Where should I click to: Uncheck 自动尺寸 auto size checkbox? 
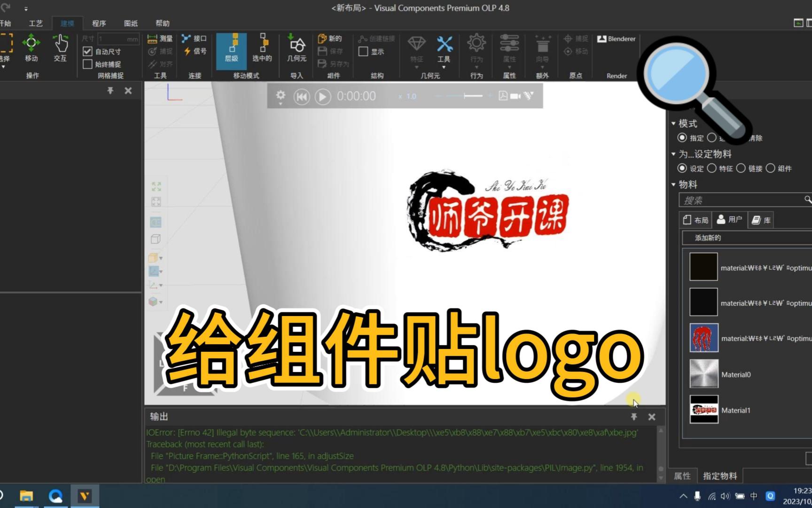click(x=87, y=51)
